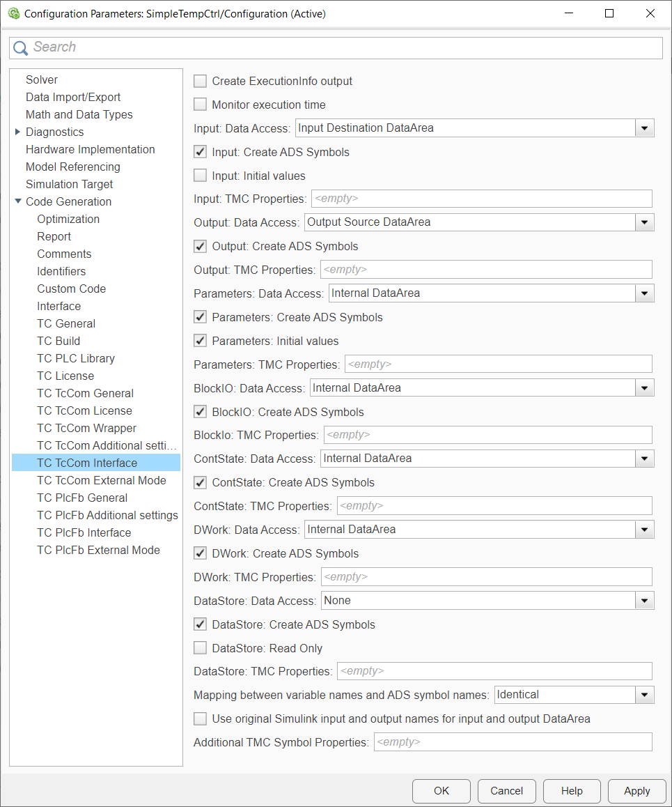This screenshot has width=672, height=807.
Task: Click the search magnifier icon
Action: pyautogui.click(x=21, y=48)
